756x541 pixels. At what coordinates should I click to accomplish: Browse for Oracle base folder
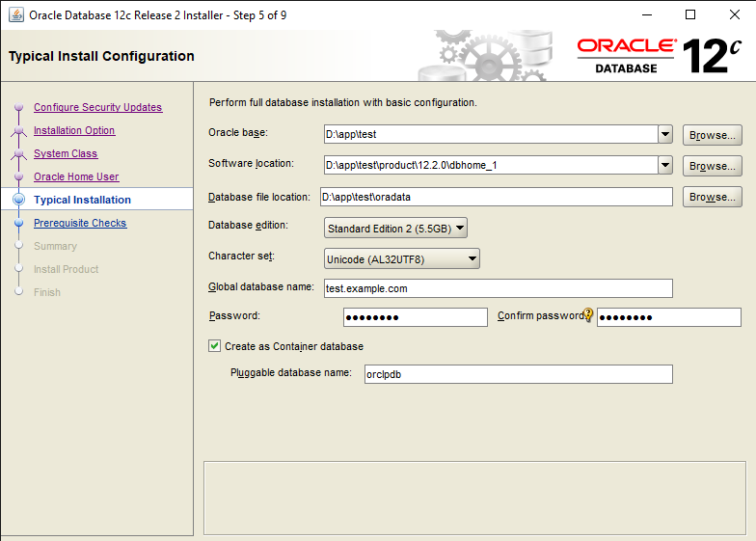[x=712, y=135]
